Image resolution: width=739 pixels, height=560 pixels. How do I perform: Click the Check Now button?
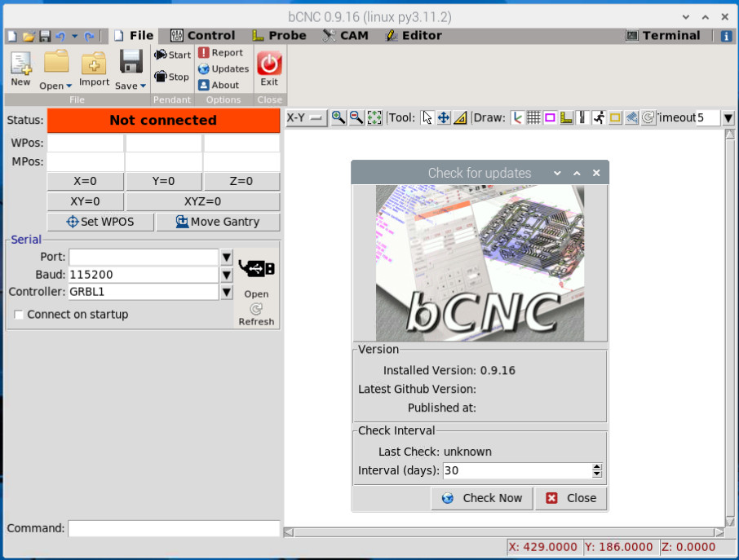482,498
